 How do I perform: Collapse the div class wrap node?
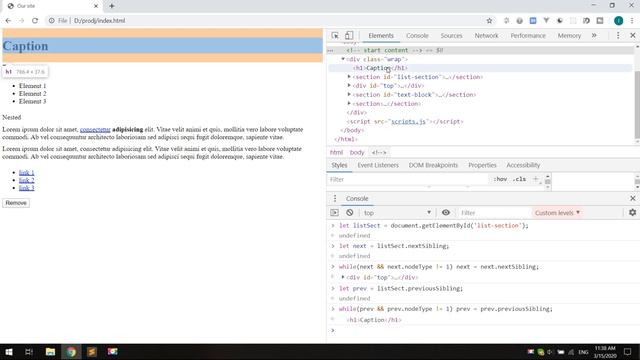343,59
